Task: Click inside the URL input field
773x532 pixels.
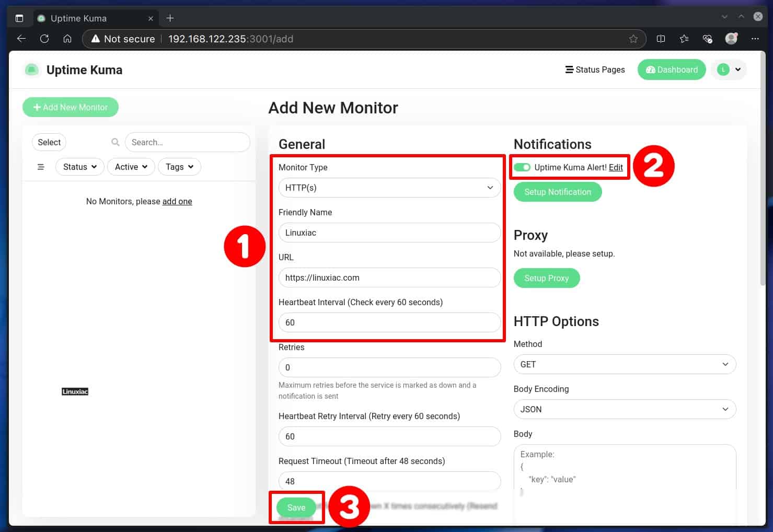Action: tap(389, 277)
